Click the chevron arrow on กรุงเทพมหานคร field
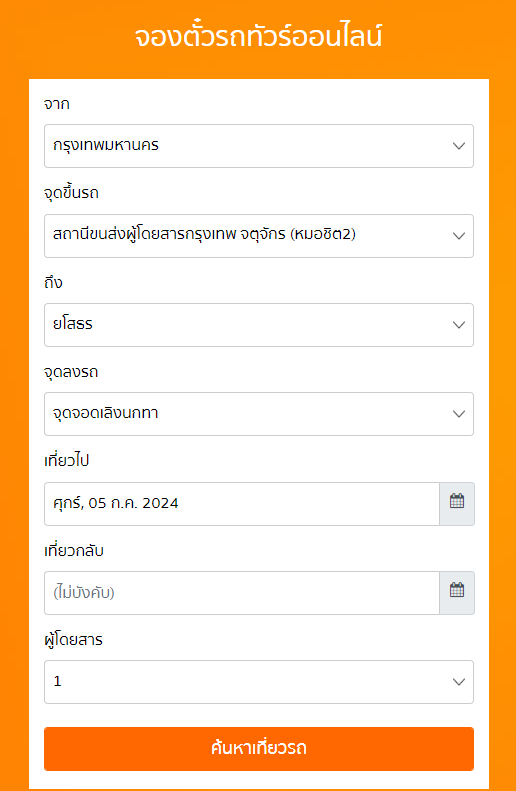Screen dimensions: 516x791 458,146
